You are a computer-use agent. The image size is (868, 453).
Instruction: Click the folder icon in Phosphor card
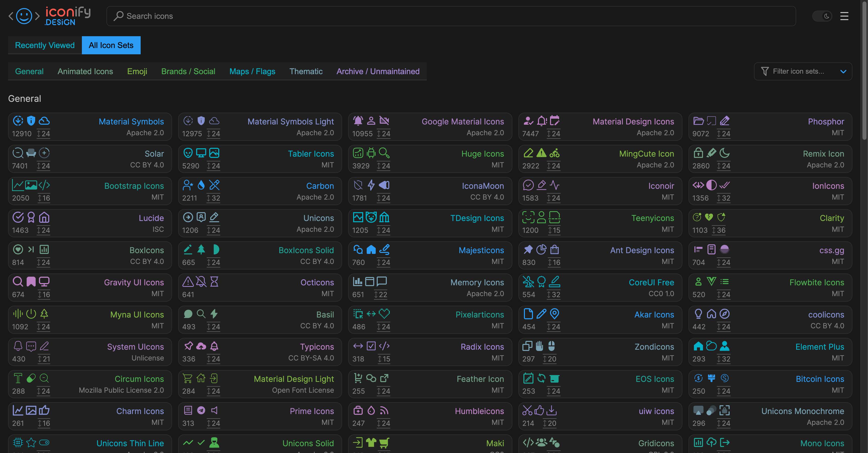[698, 120]
